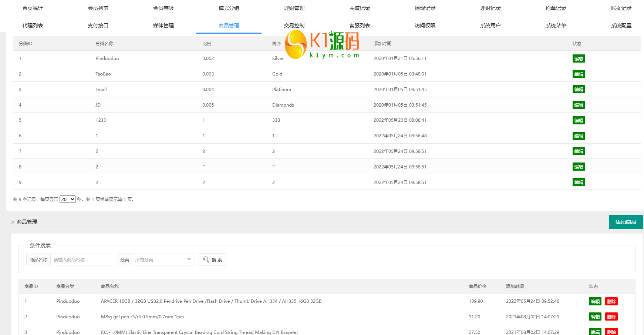Viewport: 644px width, 335px height.
Task: Click the Gold description cell
Action: coord(277,74)
